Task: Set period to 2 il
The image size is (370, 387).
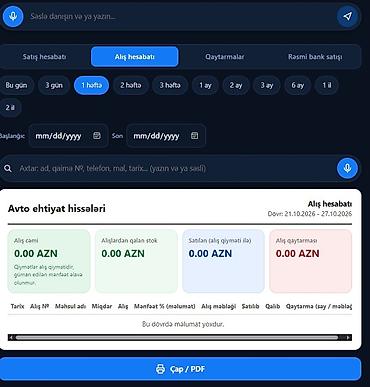Action: click(10, 108)
